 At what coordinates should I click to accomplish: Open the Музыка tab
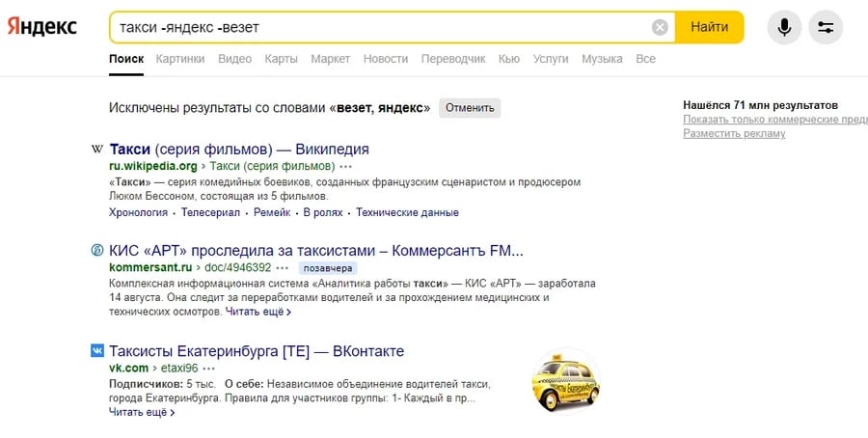point(602,59)
